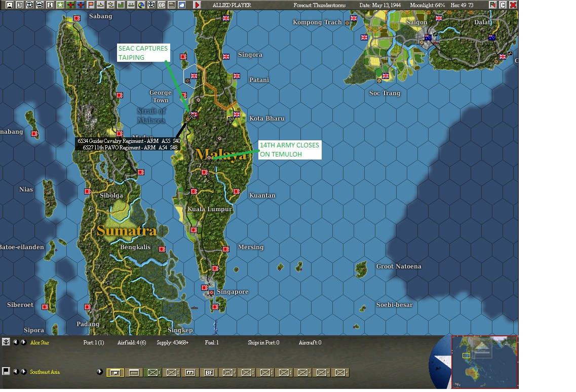Click round arrow before unit filter buttons
This screenshot has width=576, height=392.
(x=99, y=371)
